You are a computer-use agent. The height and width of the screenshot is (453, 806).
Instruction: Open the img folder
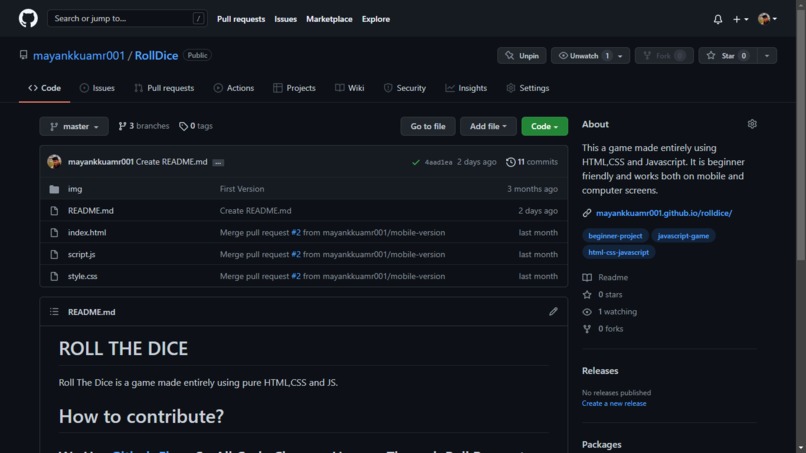point(75,189)
